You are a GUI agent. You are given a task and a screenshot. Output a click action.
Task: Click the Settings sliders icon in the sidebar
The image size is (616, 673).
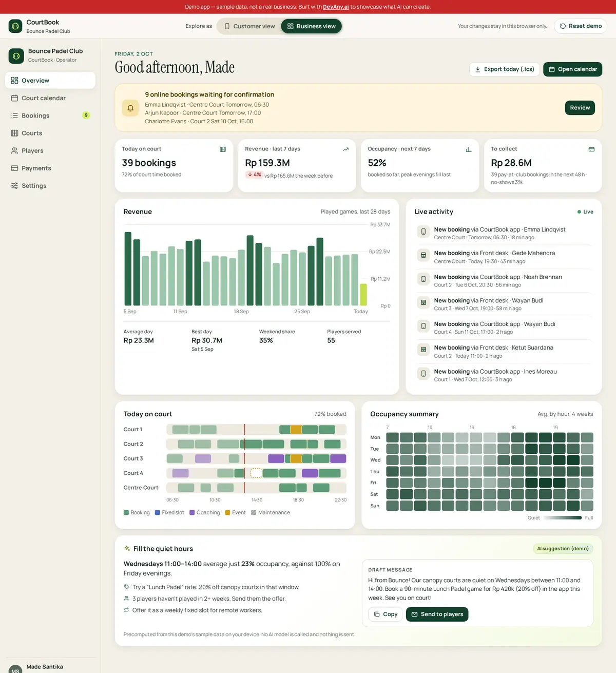[x=14, y=186]
